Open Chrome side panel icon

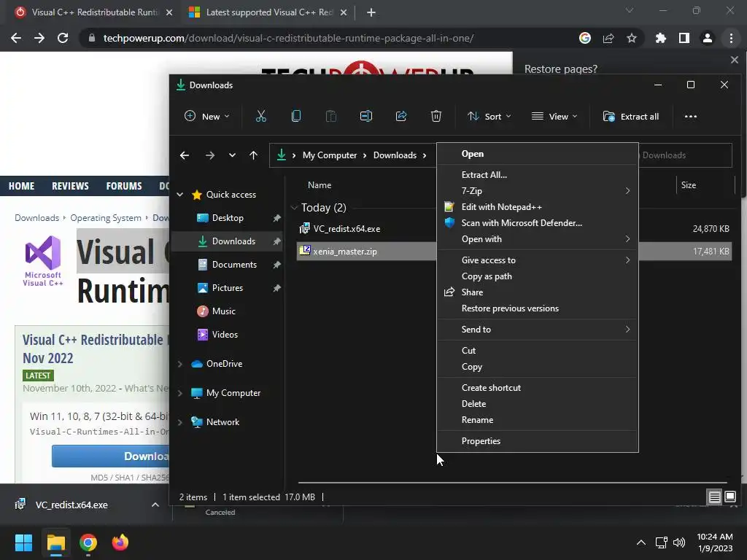[x=684, y=38]
